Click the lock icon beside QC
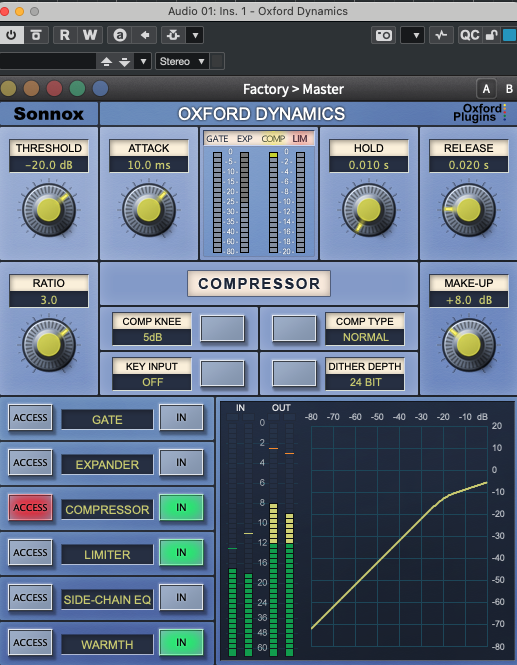The height and width of the screenshot is (665, 517). point(491,35)
